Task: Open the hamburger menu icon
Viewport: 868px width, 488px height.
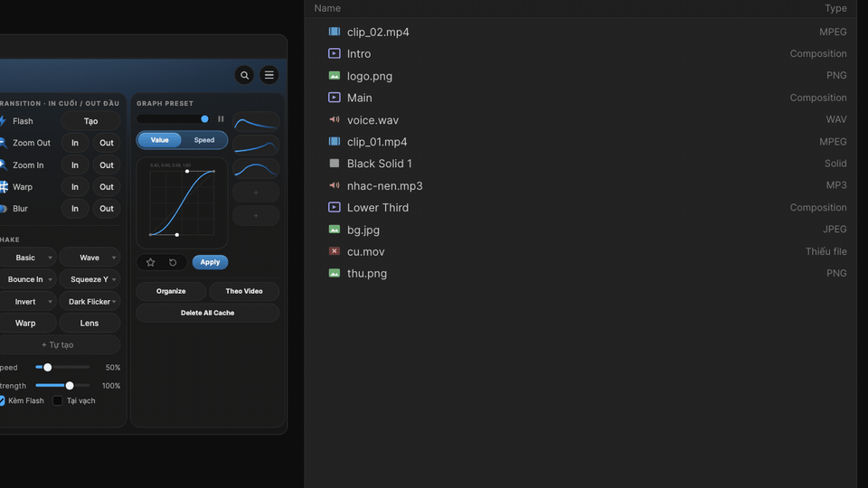Action: pos(269,75)
